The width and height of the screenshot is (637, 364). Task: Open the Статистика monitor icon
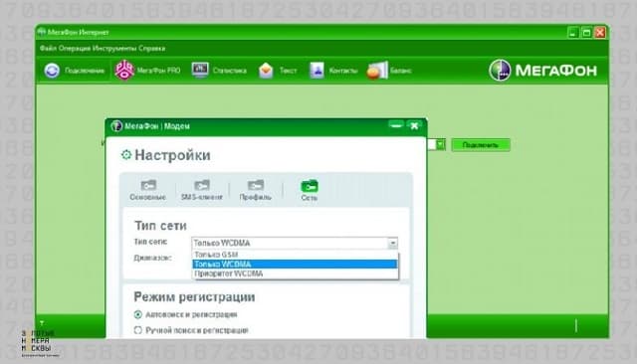[200, 71]
